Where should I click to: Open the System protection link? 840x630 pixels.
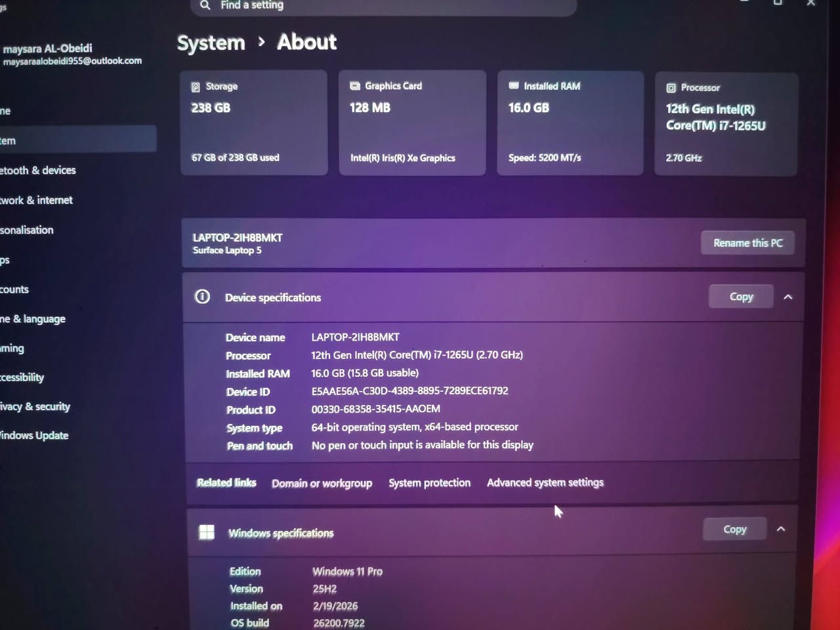tap(429, 482)
